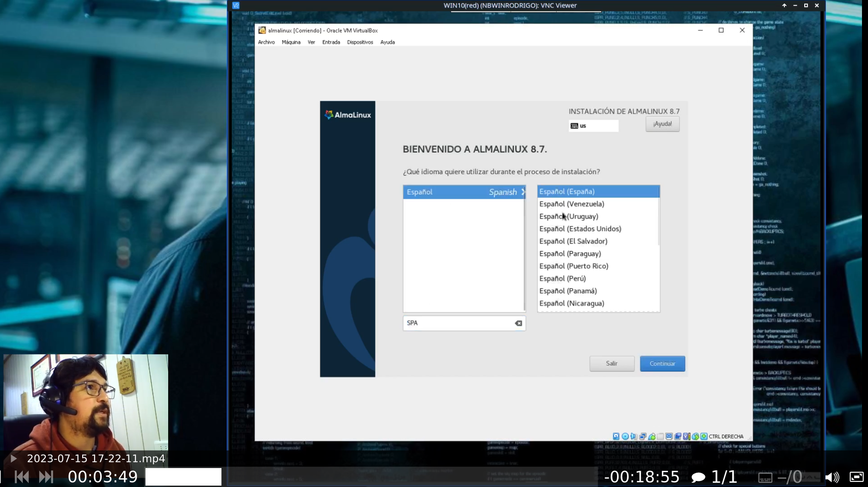Minimize the VirtualBox almalinux window
Screen dimensions: 868x487
pos(700,30)
